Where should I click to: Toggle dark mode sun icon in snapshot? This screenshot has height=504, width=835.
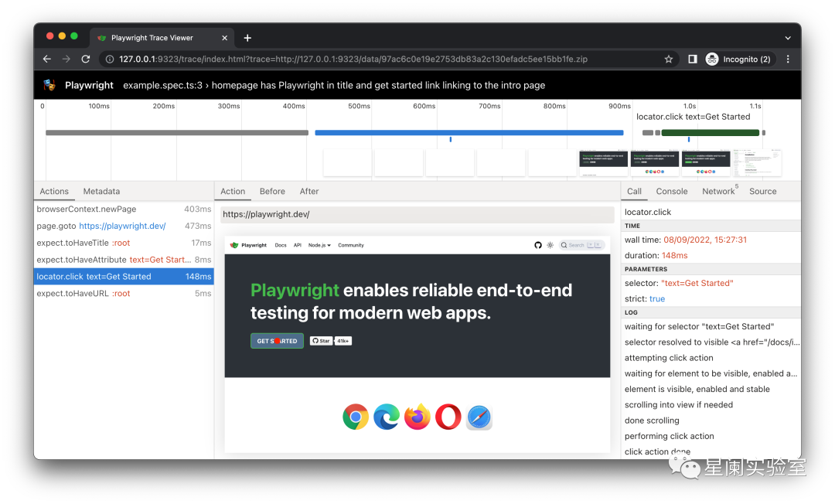pos(550,245)
